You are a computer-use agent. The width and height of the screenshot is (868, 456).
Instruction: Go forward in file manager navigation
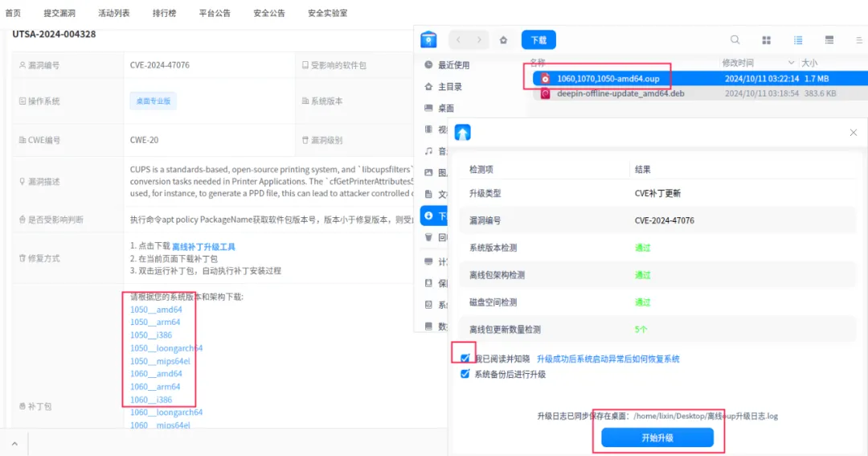click(479, 40)
